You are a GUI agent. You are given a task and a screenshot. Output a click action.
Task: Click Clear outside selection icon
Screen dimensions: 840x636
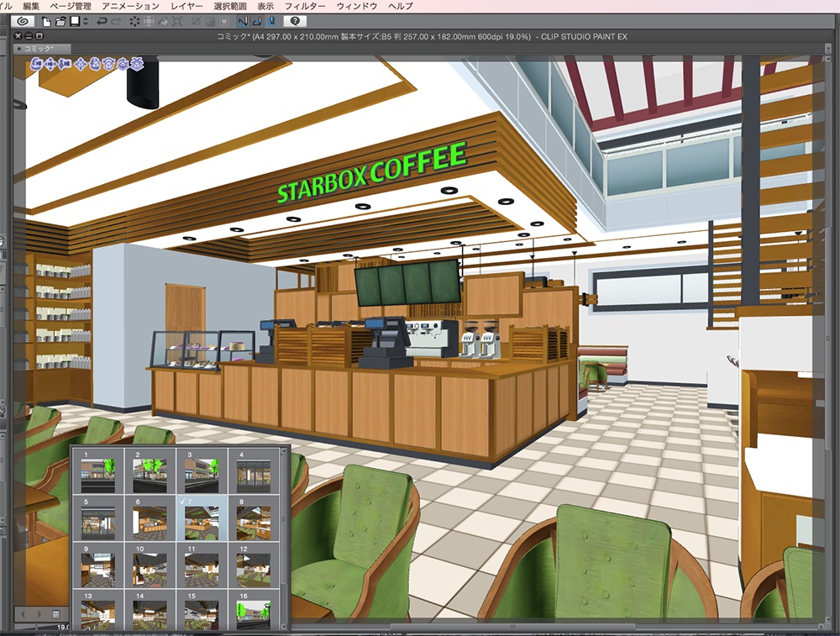click(149, 22)
